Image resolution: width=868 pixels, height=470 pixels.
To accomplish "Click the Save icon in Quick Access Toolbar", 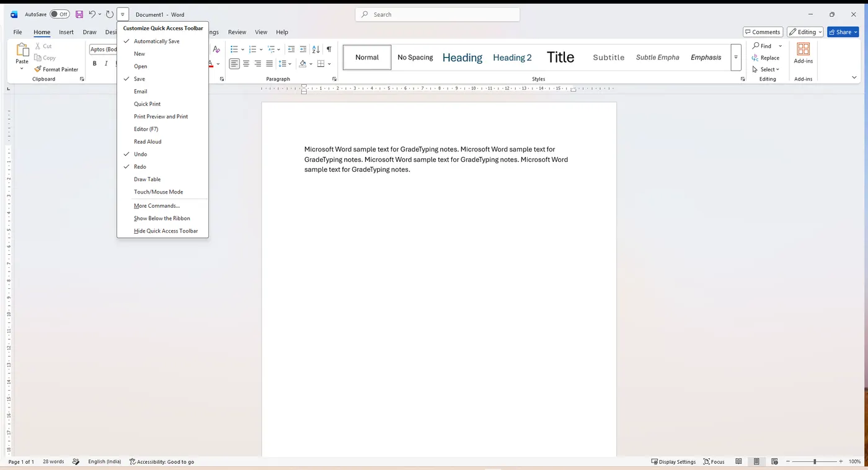I will [79, 14].
